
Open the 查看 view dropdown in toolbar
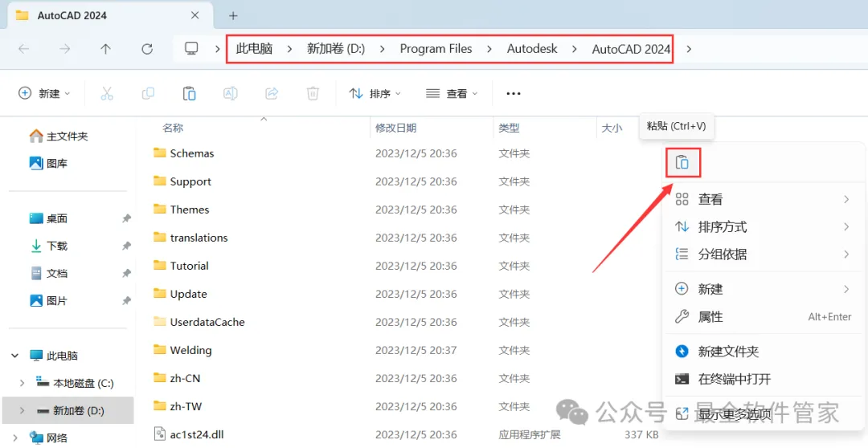pyautogui.click(x=452, y=93)
